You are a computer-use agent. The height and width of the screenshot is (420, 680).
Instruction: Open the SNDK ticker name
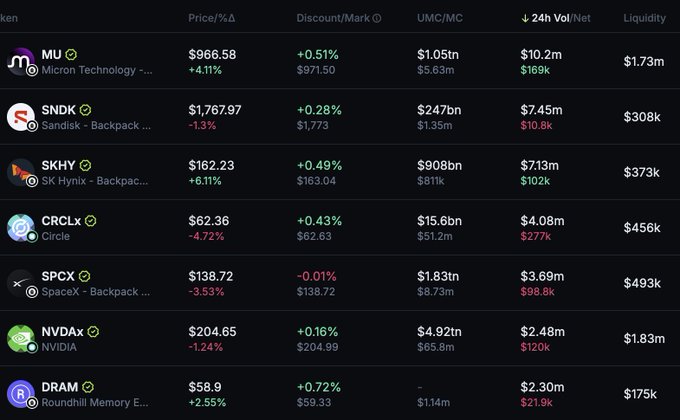[x=59, y=110]
